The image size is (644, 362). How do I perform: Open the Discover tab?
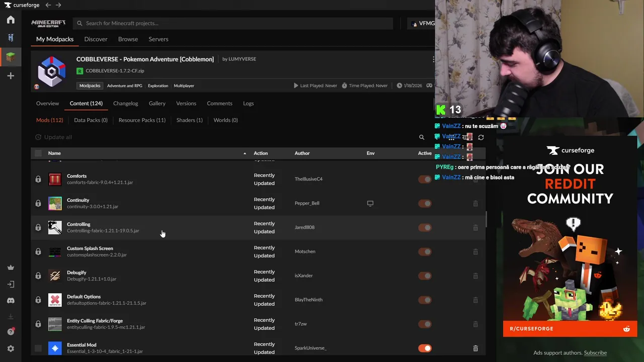96,39
